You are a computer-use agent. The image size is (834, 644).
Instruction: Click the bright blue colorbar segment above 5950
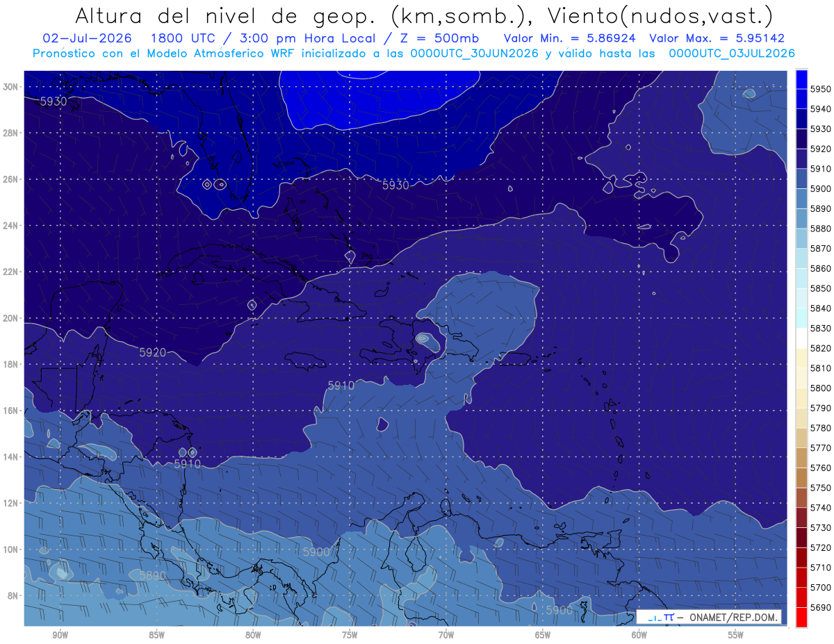(801, 79)
